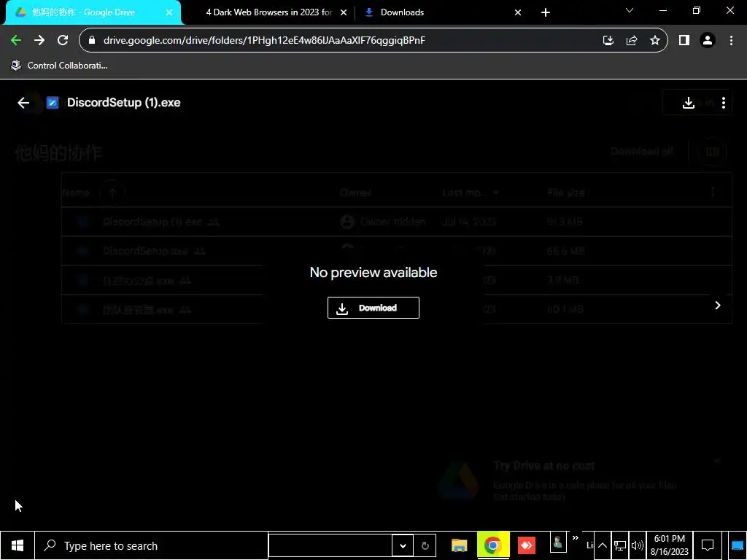Open the tab search dropdown chevron

click(630, 10)
